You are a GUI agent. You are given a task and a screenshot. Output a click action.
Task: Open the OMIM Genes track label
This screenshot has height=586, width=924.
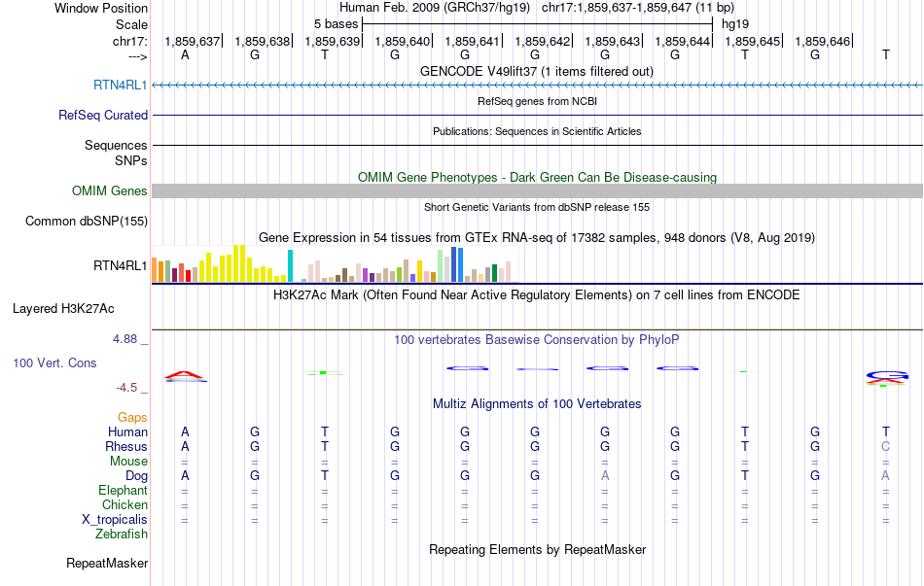(110, 191)
